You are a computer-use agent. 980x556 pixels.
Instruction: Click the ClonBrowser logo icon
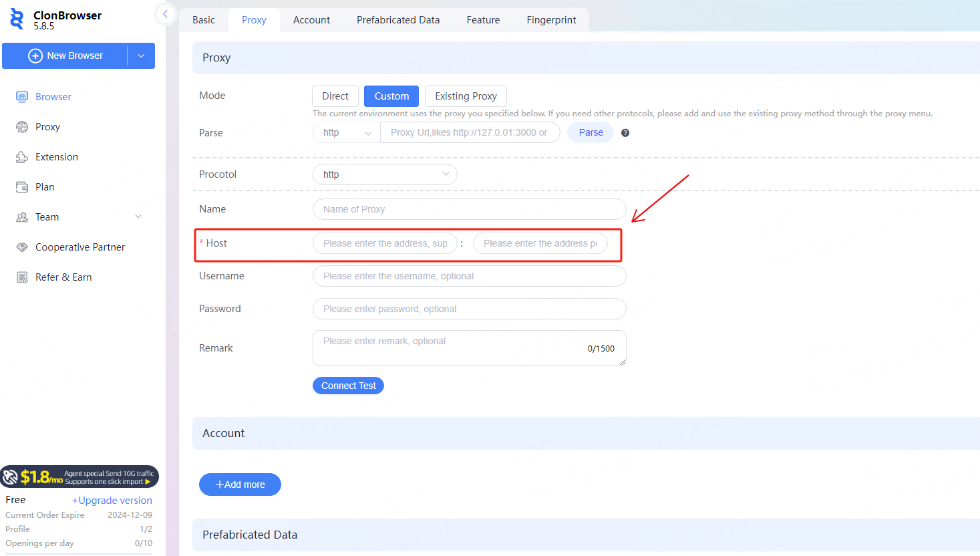(x=17, y=19)
